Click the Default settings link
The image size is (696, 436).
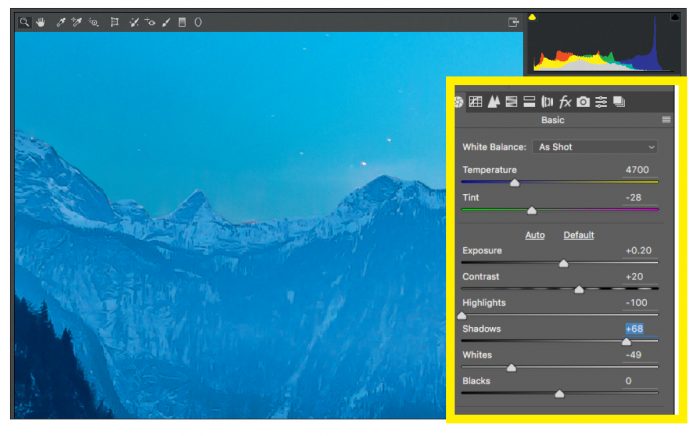coord(578,235)
